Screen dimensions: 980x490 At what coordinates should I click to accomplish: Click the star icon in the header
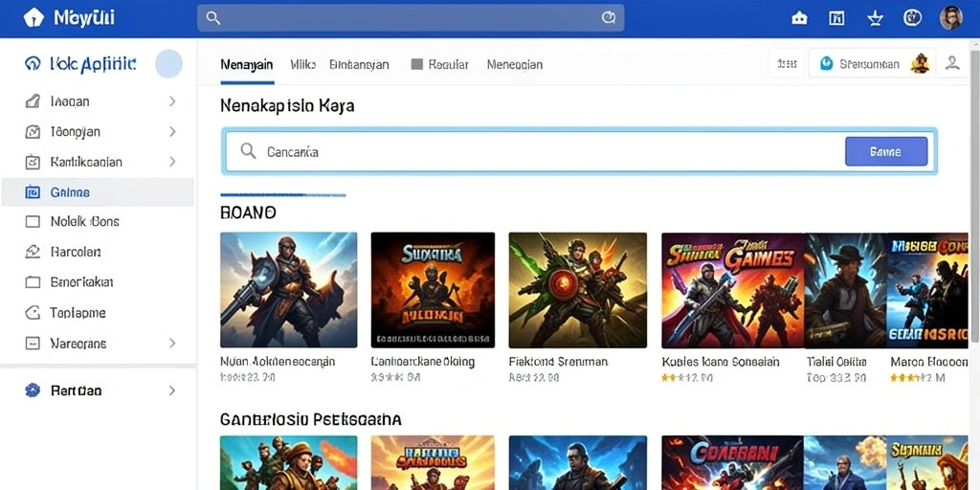[875, 18]
